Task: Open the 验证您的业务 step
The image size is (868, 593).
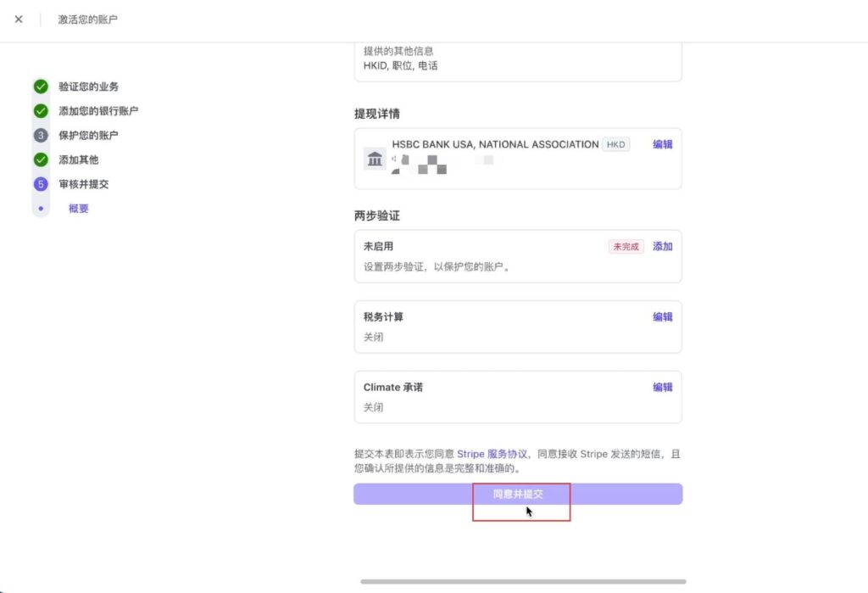Action: 88,87
